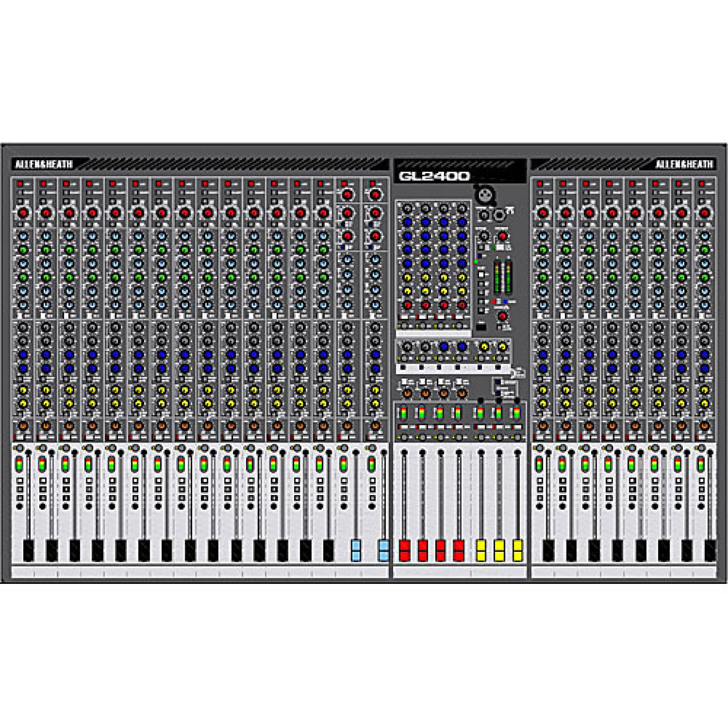
Task: Click the rightmost channel's orange pan knob
Action: coord(704,426)
